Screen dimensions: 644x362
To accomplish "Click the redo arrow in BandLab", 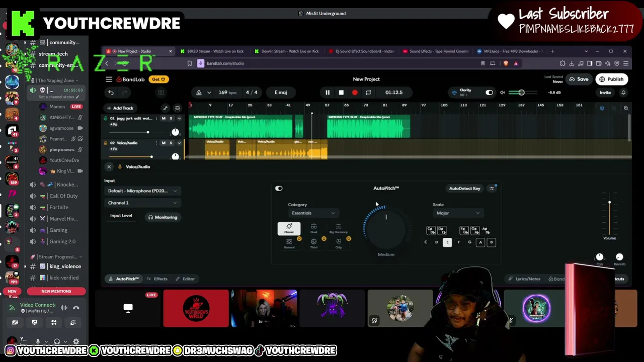I will coord(124,93).
